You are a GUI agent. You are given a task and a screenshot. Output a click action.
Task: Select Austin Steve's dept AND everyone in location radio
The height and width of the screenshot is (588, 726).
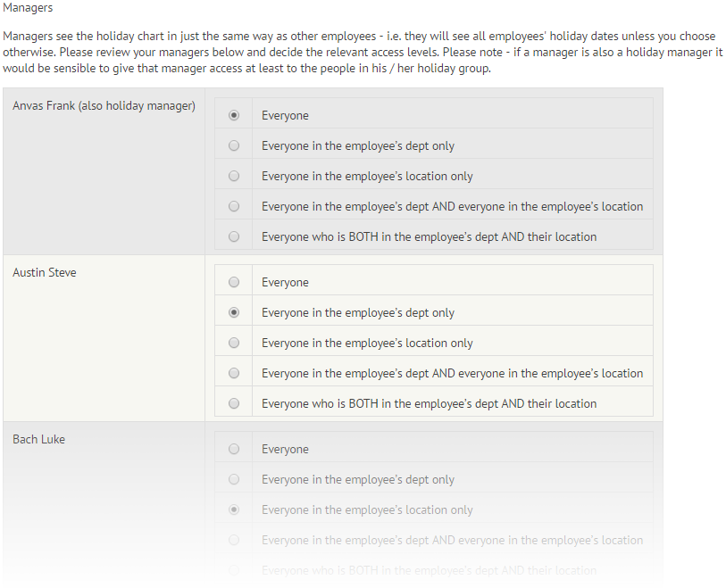click(x=234, y=373)
